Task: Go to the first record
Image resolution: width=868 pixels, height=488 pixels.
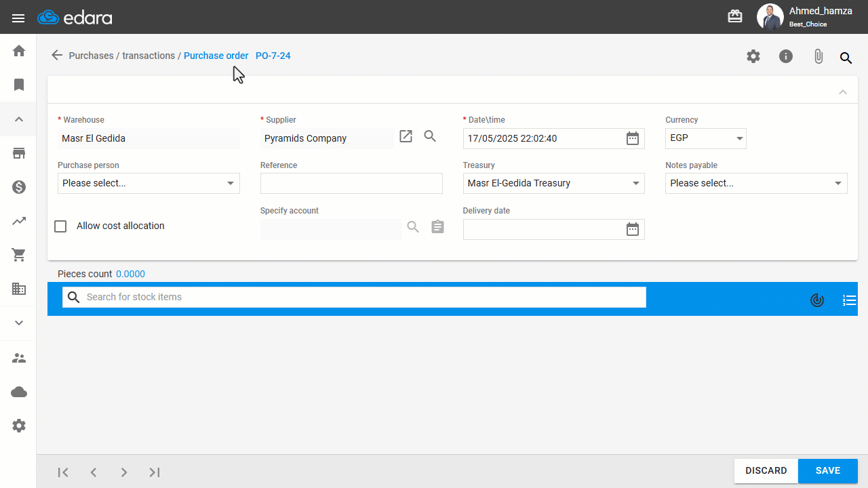Action: click(63, 472)
